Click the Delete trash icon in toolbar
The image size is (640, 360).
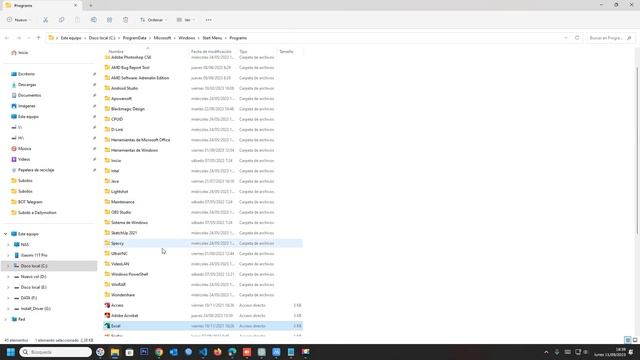click(125, 20)
